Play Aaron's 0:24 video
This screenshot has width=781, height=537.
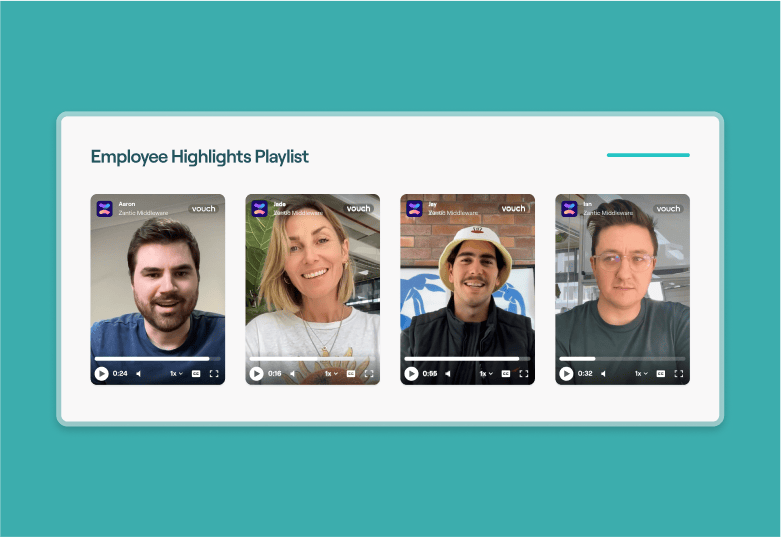(x=102, y=374)
